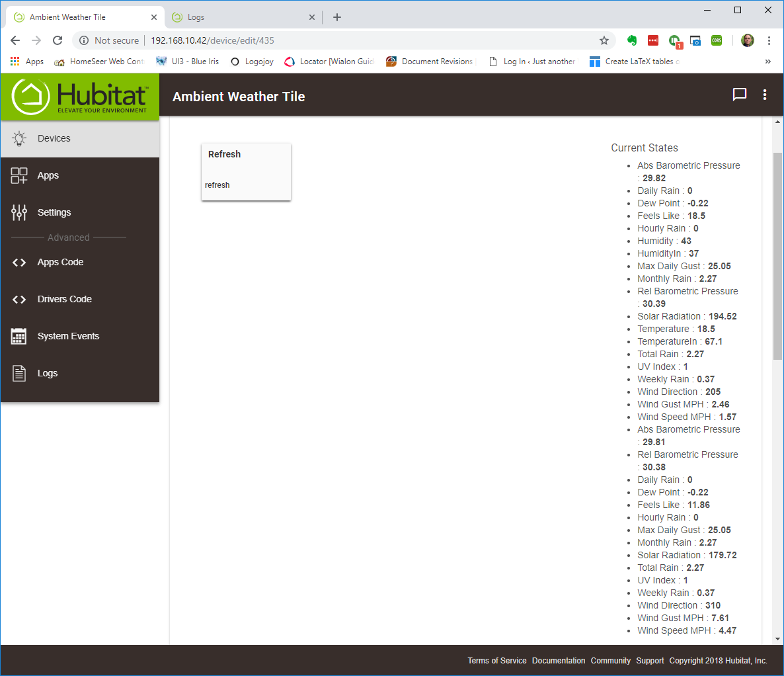Select the Apps Code editor icon
This screenshot has height=676, width=784.
tap(19, 262)
